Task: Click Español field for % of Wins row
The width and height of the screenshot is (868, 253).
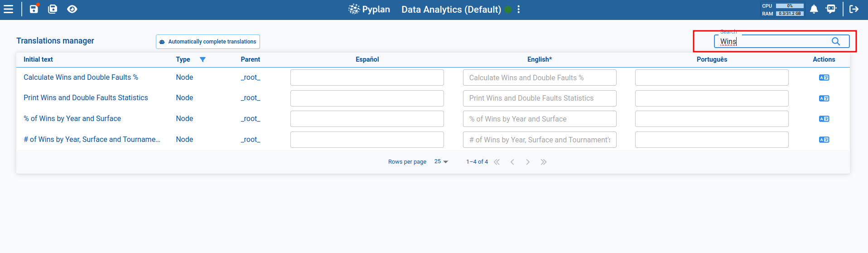Action: [367, 119]
